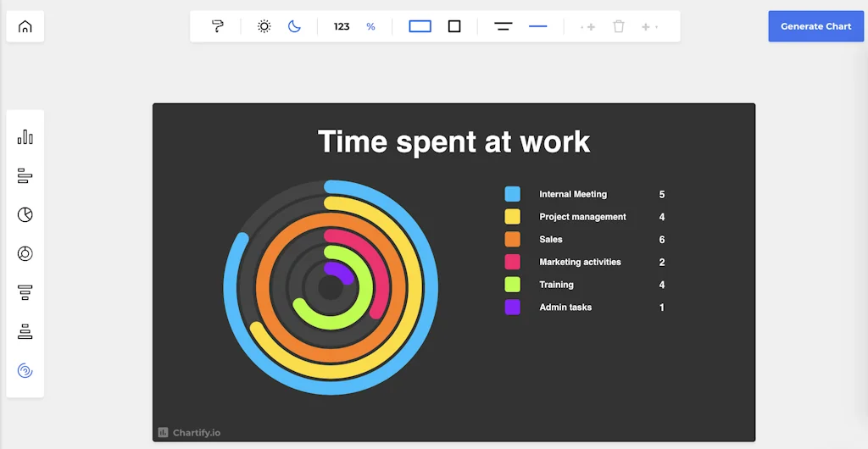Select the 'Admin tasks' legend label

[x=565, y=308]
